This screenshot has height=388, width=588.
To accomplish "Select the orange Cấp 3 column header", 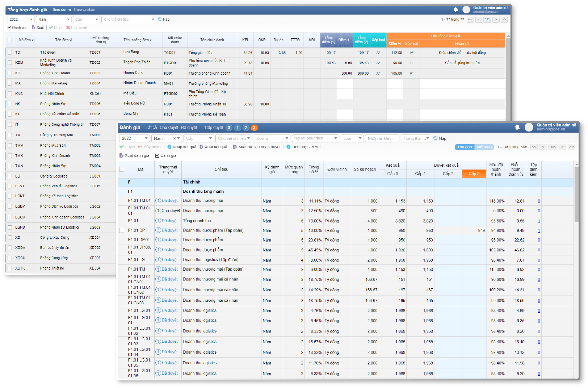I will pyautogui.click(x=474, y=174).
